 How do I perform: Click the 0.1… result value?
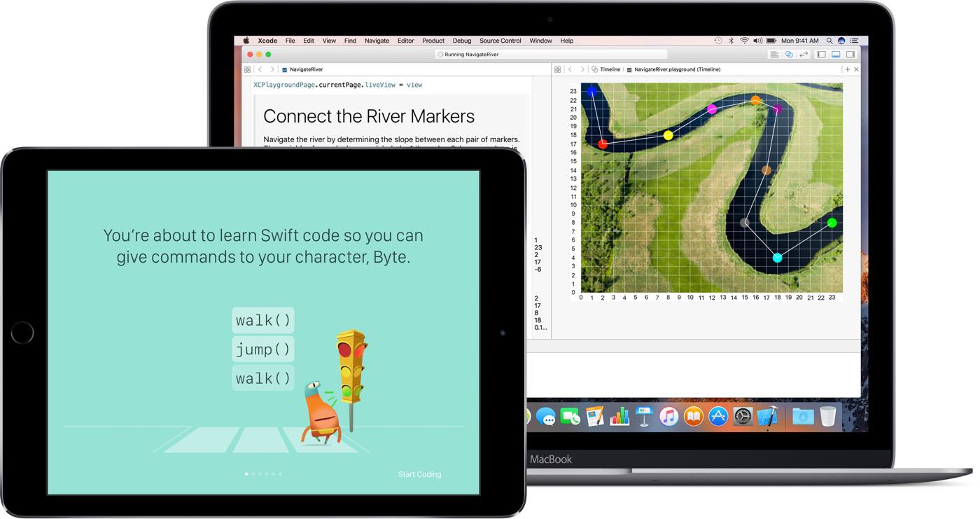pos(540,327)
